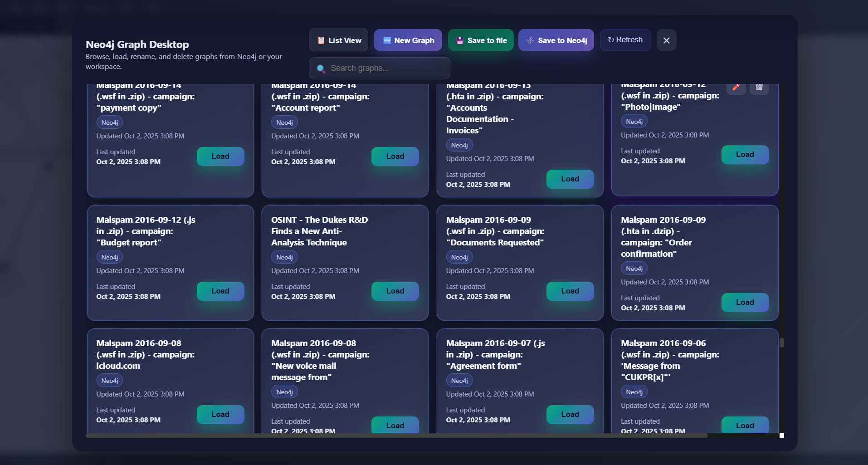Click the Neo4j tag on icloud.com card

point(110,381)
